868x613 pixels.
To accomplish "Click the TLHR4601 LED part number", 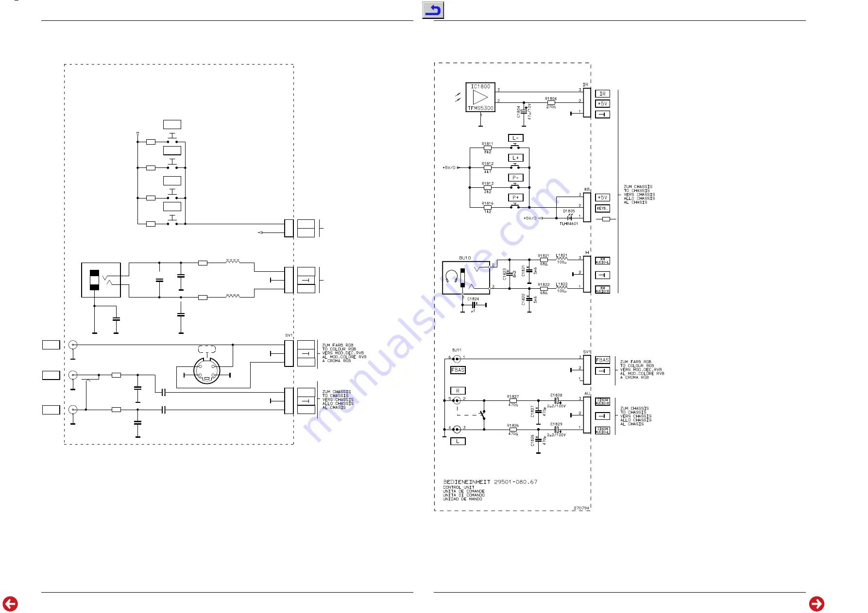I will [x=569, y=224].
